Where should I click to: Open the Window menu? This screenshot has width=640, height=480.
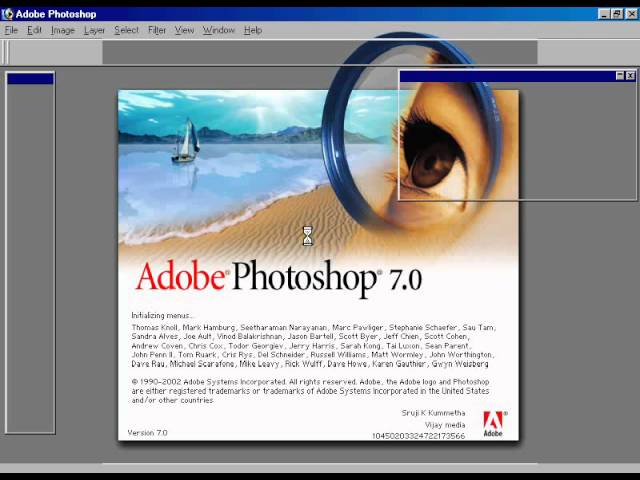point(219,30)
